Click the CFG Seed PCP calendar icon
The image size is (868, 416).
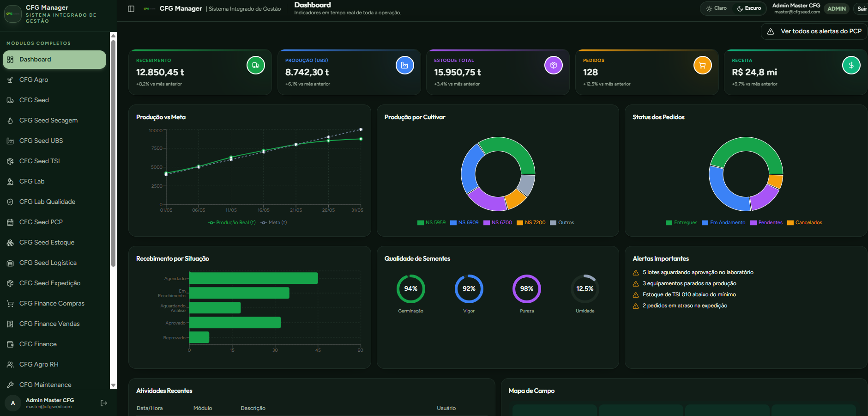pyautogui.click(x=10, y=222)
